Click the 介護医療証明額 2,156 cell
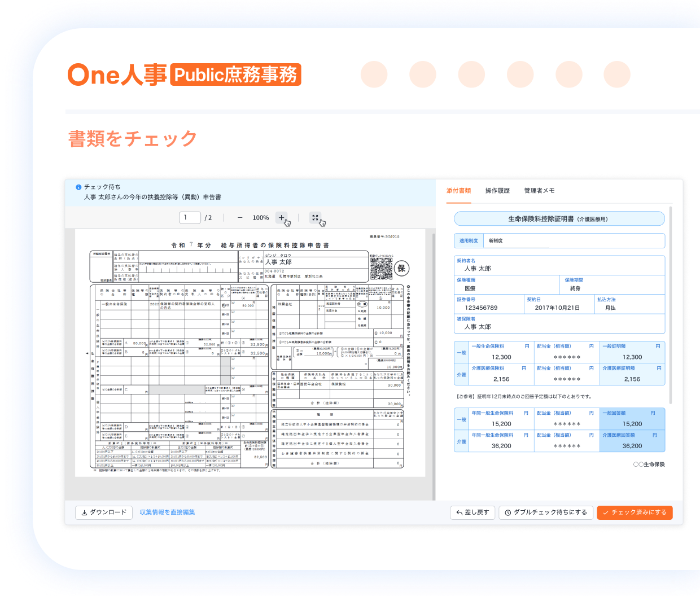Screen dimensions: 700x596 point(632,375)
